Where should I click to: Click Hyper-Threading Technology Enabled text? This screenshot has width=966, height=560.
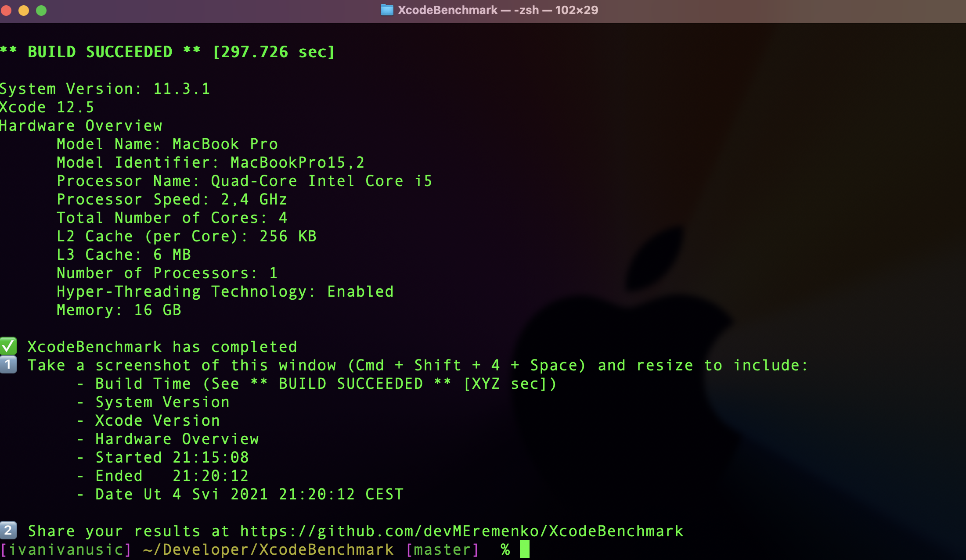(x=225, y=292)
